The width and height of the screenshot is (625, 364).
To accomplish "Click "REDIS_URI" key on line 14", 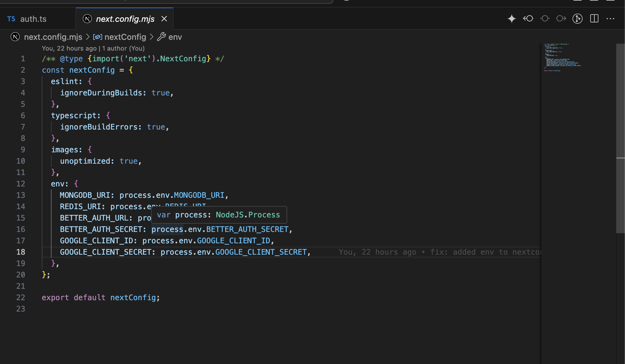I will [80, 207].
